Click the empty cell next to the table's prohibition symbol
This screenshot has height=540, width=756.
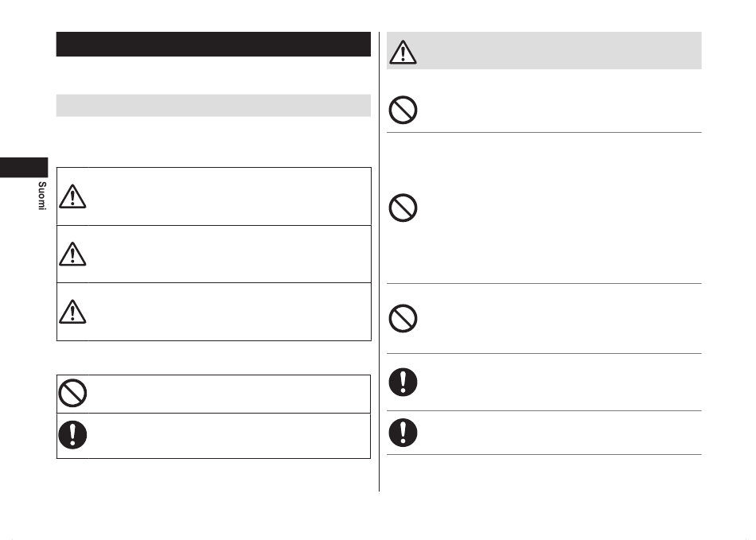pyautogui.click(x=229, y=394)
